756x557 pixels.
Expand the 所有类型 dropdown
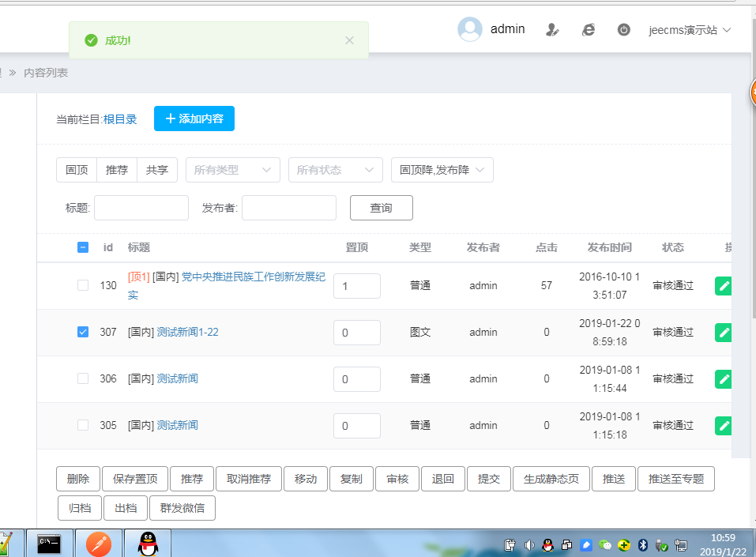(x=233, y=170)
